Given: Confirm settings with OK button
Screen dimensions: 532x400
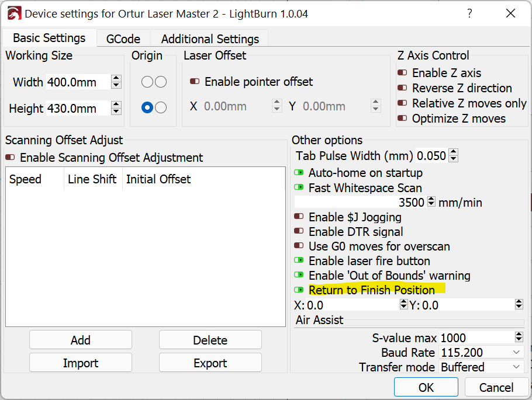Looking at the screenshot, I should [426, 387].
